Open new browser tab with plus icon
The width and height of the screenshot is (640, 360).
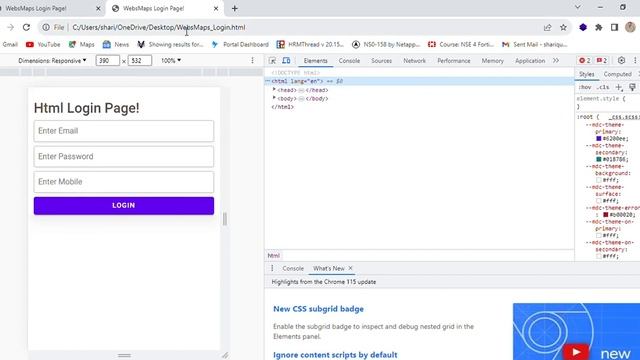(x=235, y=8)
